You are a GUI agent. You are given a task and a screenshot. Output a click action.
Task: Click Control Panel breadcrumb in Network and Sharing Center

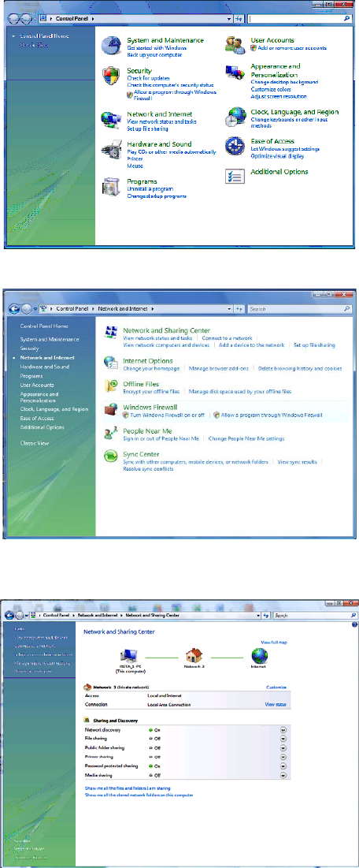tap(57, 616)
